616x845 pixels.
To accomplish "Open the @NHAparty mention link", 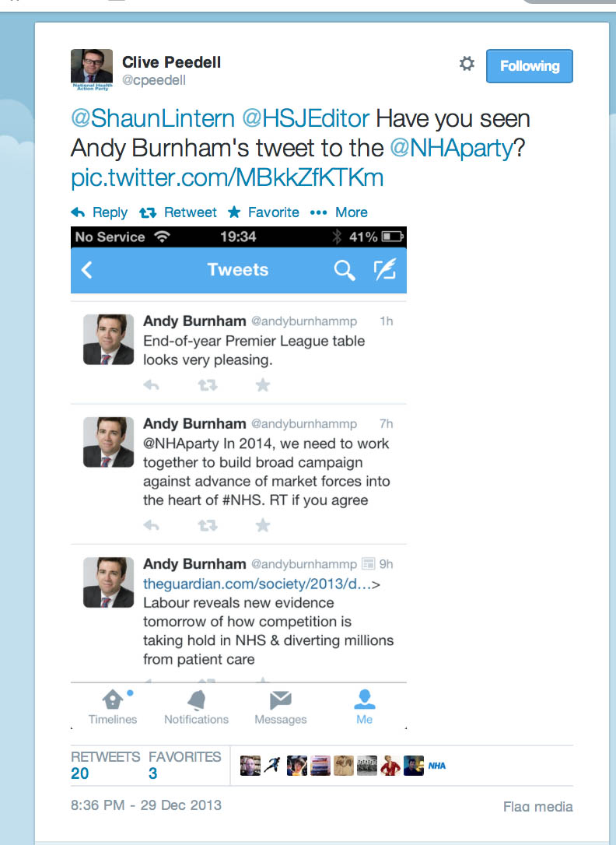I will 452,148.
